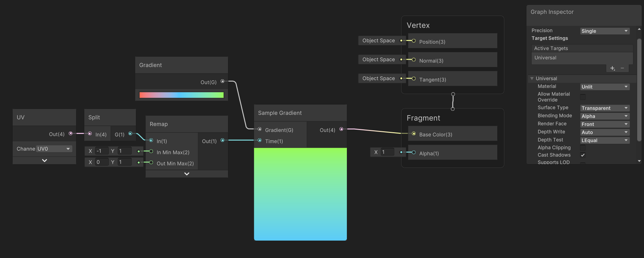
Task: Click Sample Gradient's Gradient(G) input port
Action: pos(259,129)
